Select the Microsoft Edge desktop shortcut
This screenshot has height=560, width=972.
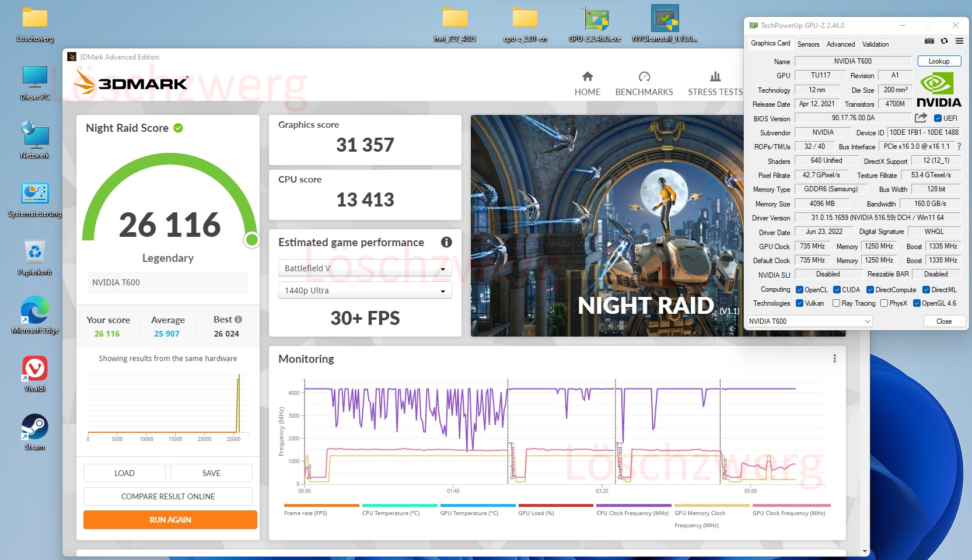[35, 316]
